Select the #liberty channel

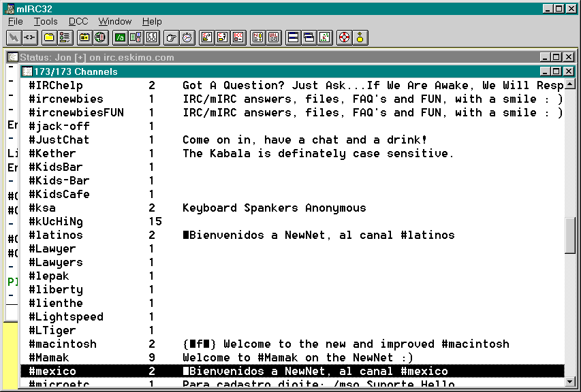tap(292, 289)
